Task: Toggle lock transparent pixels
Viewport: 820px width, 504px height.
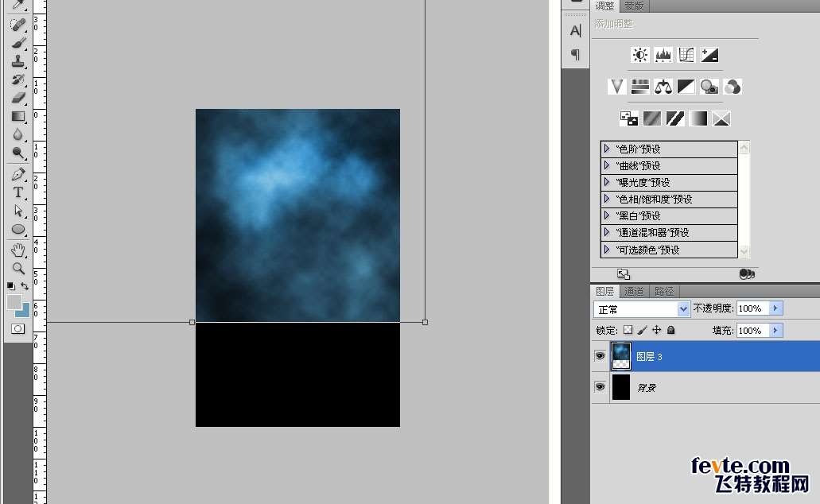Action: click(x=628, y=330)
